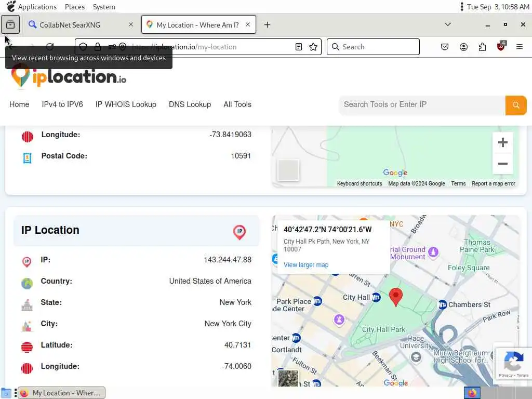Toggle satellite view thumbnail on lower map
This screenshot has width=532, height=399.
[x=288, y=378]
